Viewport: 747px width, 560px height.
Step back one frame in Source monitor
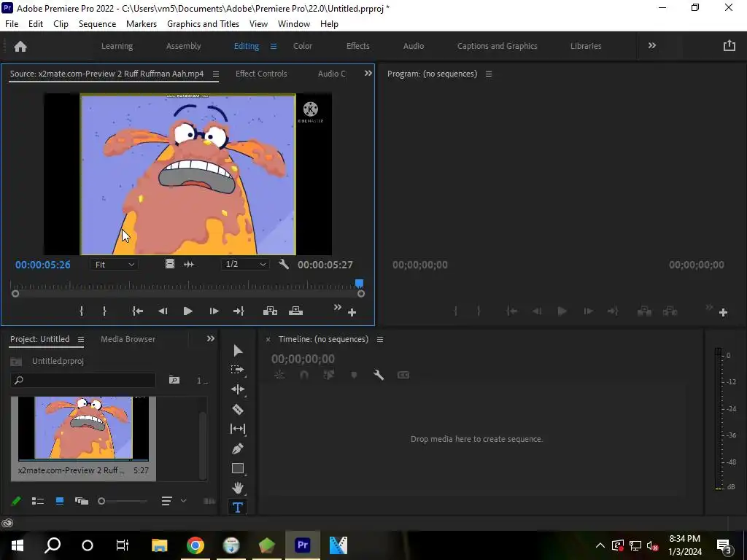163,311
